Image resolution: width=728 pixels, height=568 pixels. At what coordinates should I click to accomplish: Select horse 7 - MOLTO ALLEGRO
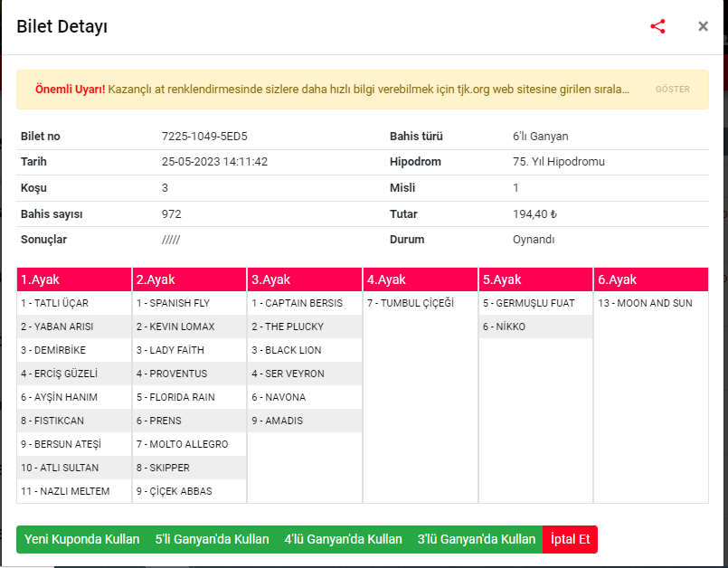tap(189, 444)
